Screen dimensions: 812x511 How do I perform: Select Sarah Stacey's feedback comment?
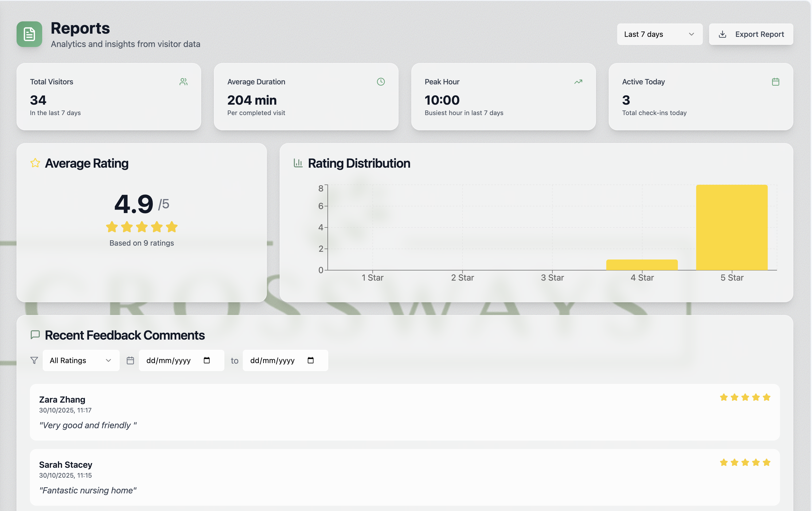(88, 490)
